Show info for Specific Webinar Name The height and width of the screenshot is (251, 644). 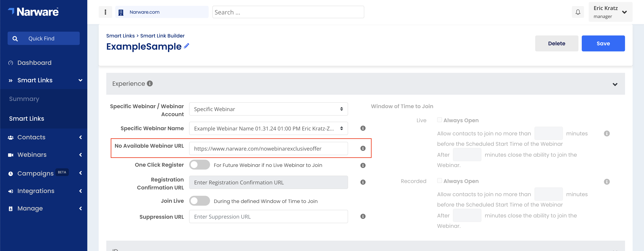tap(363, 128)
